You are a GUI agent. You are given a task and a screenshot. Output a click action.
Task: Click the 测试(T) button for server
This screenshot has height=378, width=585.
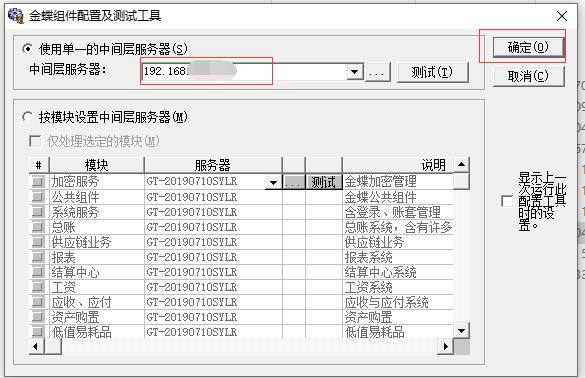[x=432, y=72]
